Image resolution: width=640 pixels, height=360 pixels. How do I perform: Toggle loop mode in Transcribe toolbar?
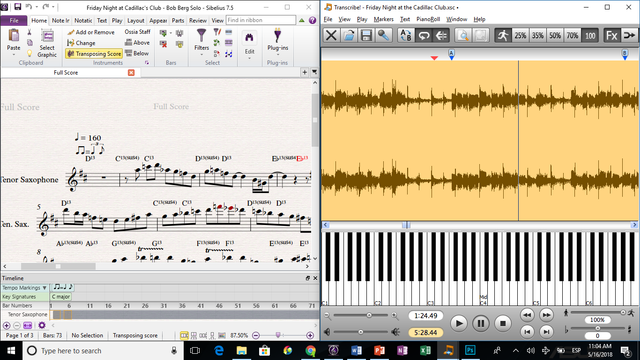[423, 36]
